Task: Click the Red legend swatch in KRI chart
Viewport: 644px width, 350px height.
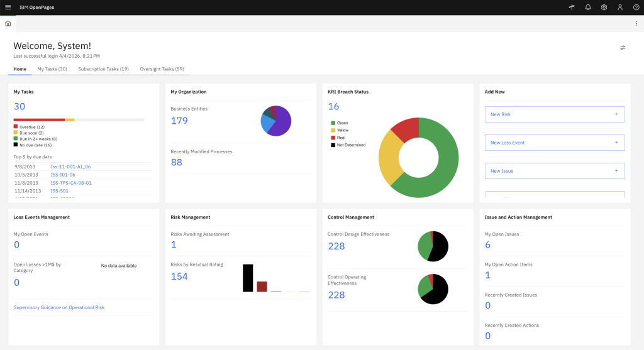Action: (333, 138)
